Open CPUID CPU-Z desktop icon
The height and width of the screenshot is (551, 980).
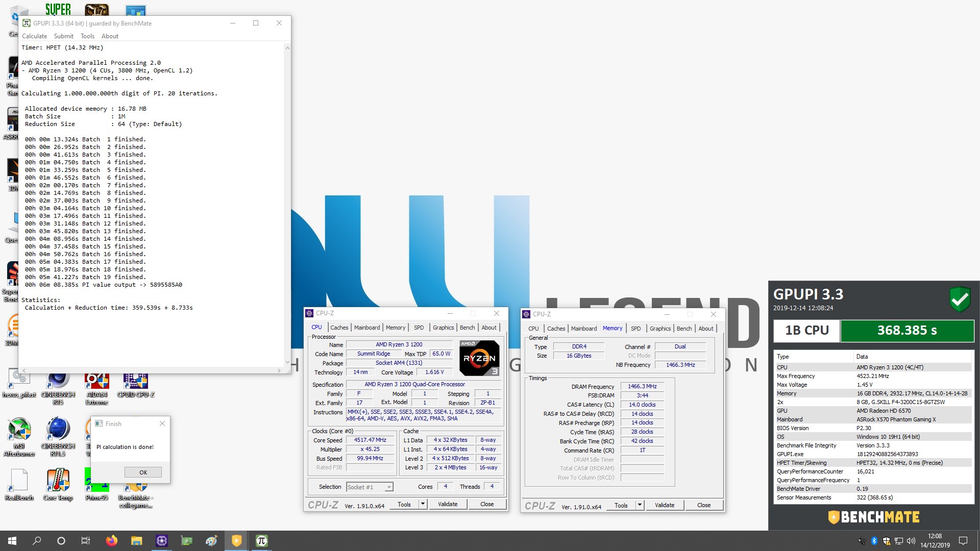[135, 384]
